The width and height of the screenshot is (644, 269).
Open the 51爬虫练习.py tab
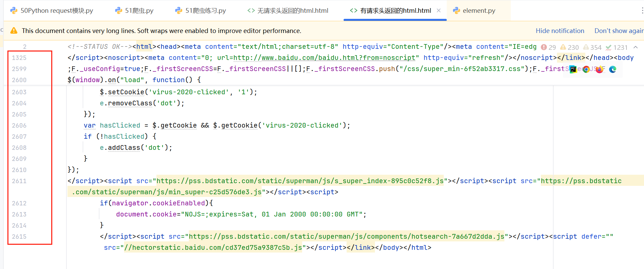(201, 10)
